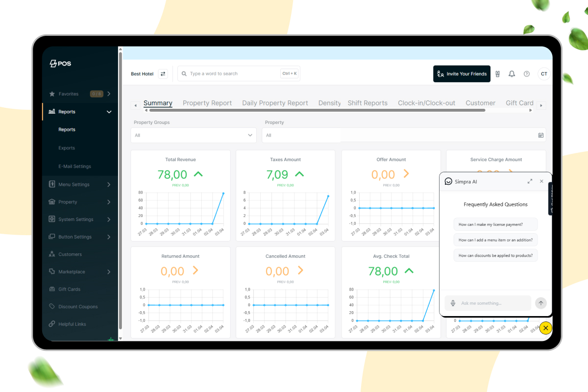Switch to the Property Report tab
588x392 pixels.
207,103
